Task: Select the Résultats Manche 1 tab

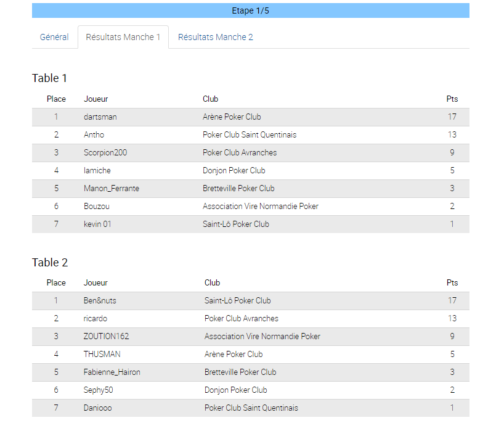Action: point(123,37)
